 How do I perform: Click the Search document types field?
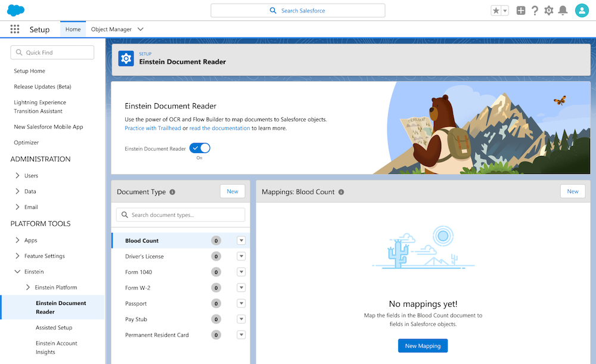pyautogui.click(x=181, y=215)
